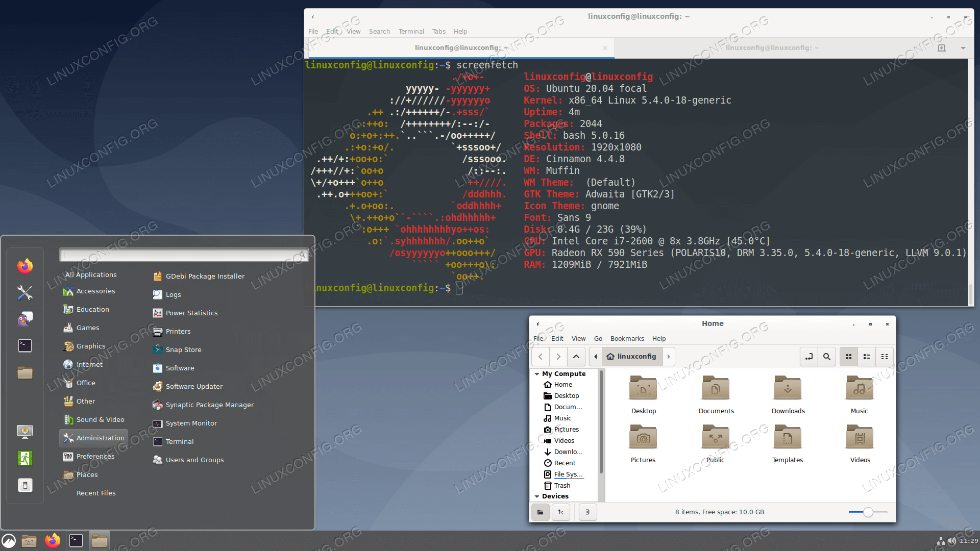
Task: Select Administration category in menu
Action: pyautogui.click(x=94, y=438)
